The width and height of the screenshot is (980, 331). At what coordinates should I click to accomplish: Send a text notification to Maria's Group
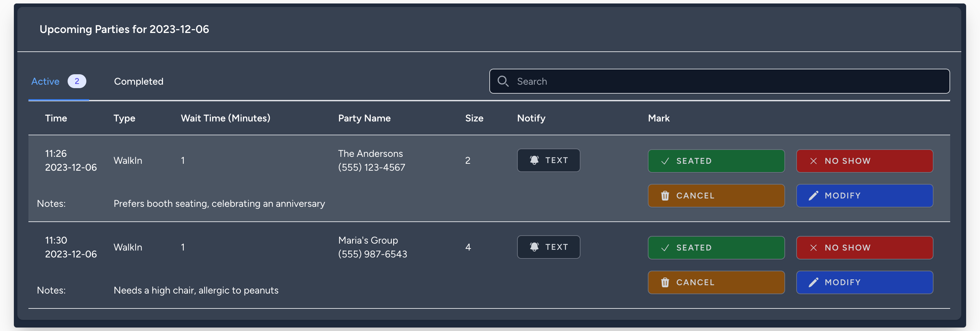(x=549, y=247)
